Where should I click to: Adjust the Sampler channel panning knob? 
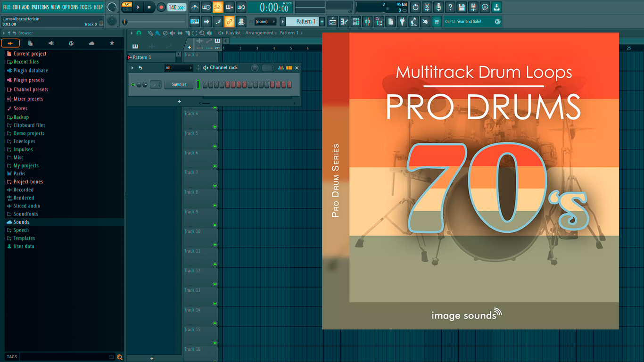point(139,85)
